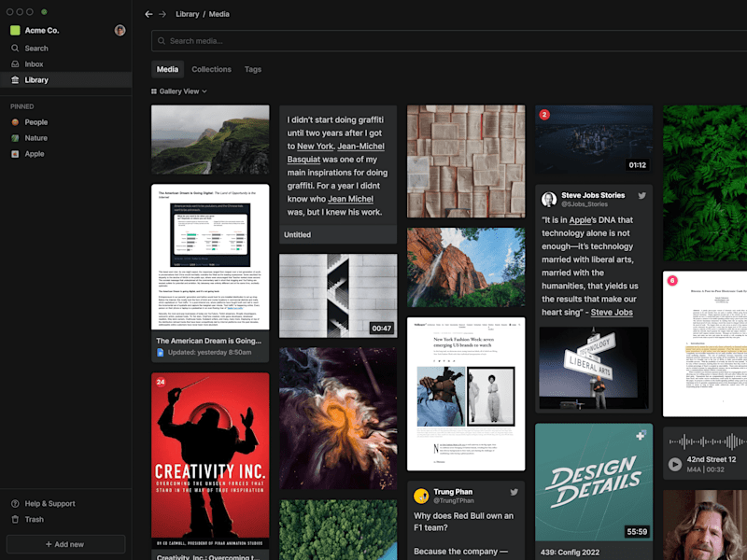Select Library in the sidebar
The image size is (747, 560).
[65, 80]
